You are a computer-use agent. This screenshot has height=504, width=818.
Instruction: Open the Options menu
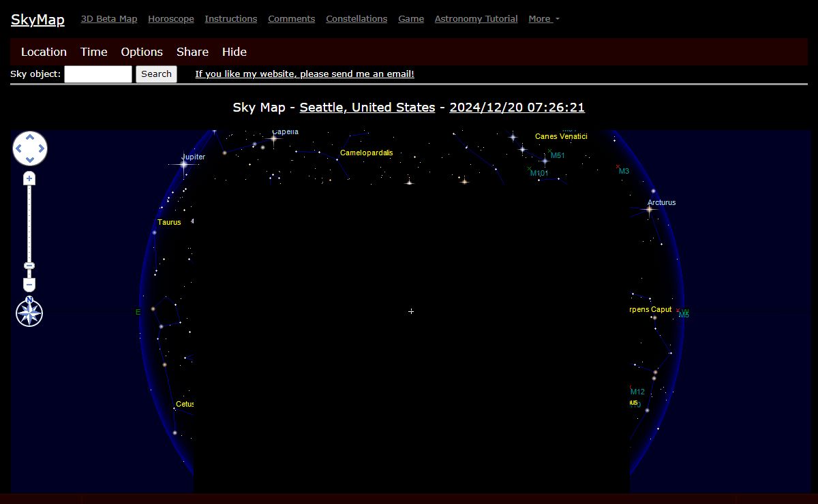142,52
